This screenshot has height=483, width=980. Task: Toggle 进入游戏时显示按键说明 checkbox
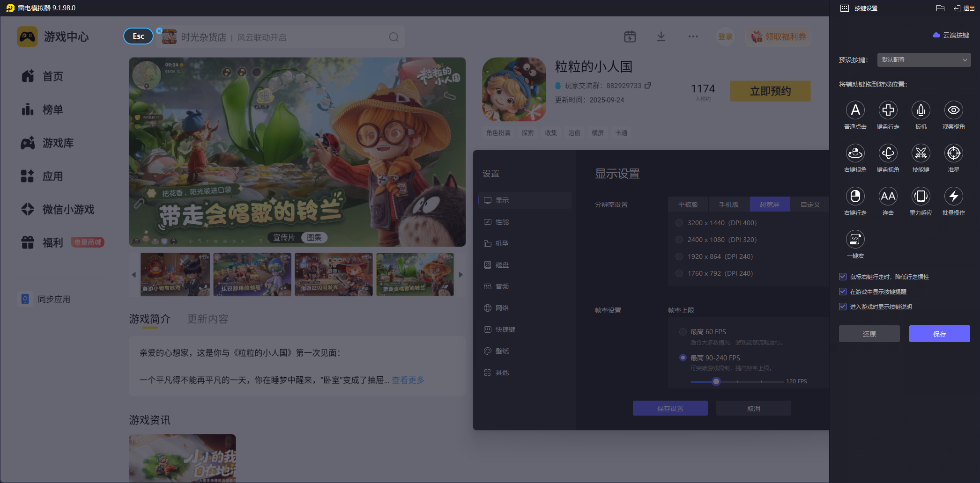pyautogui.click(x=843, y=307)
